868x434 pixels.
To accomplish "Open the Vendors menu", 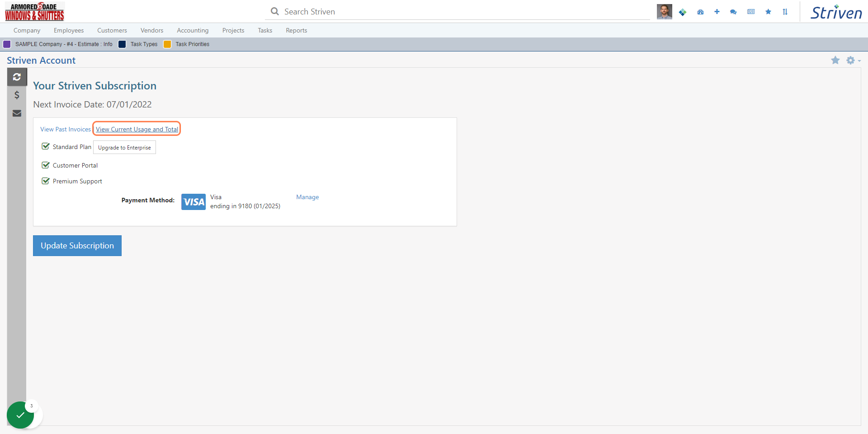I will click(x=152, y=30).
